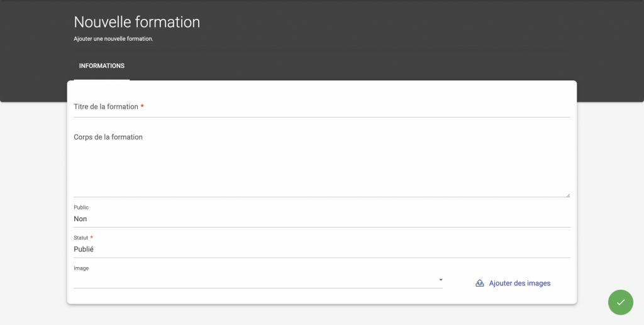Click the small Public field label
644x325 pixels.
tap(81, 207)
